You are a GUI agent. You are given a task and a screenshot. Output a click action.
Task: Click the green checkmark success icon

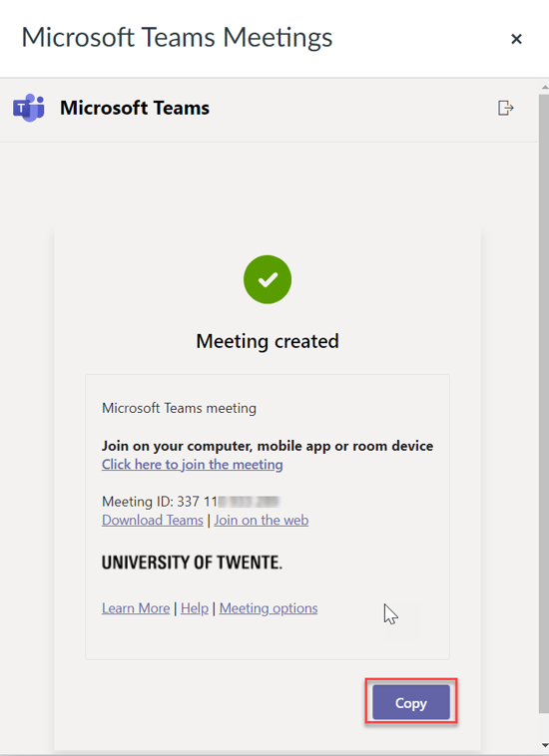268,279
